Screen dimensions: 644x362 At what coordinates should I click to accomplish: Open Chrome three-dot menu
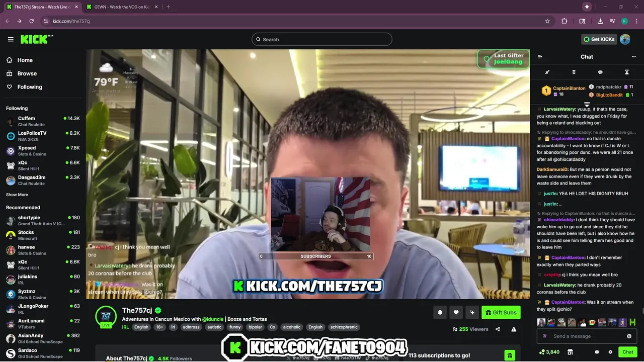(636, 21)
